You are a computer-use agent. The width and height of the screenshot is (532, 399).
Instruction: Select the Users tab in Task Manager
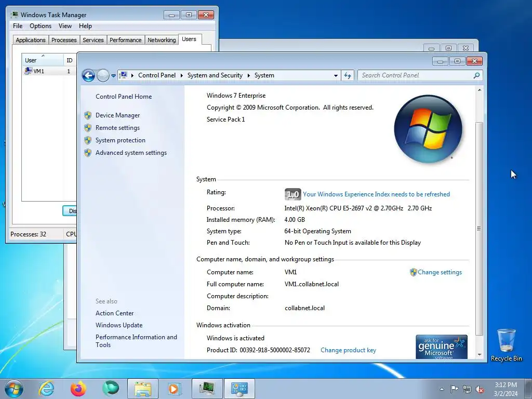pos(189,39)
